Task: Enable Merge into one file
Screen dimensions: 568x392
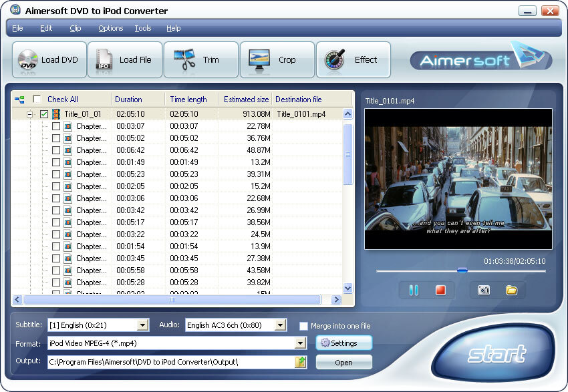Action: click(x=303, y=326)
